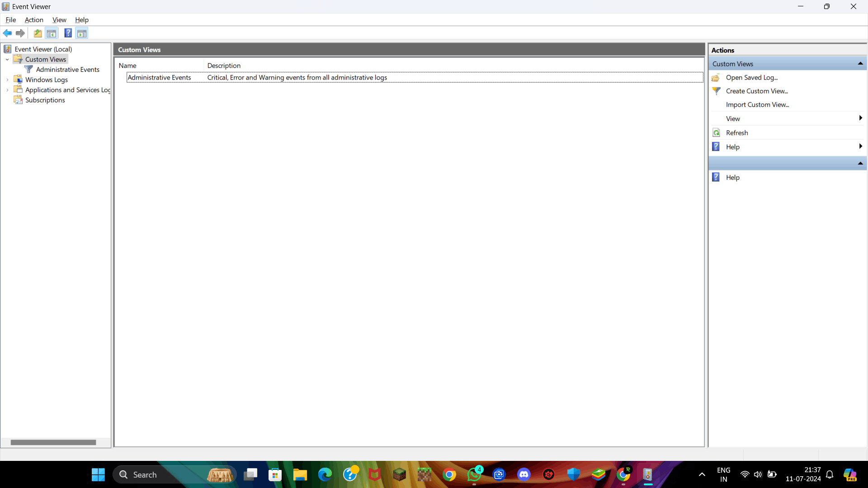
Task: Click Import Custom View in Actions pane
Action: pos(758,104)
